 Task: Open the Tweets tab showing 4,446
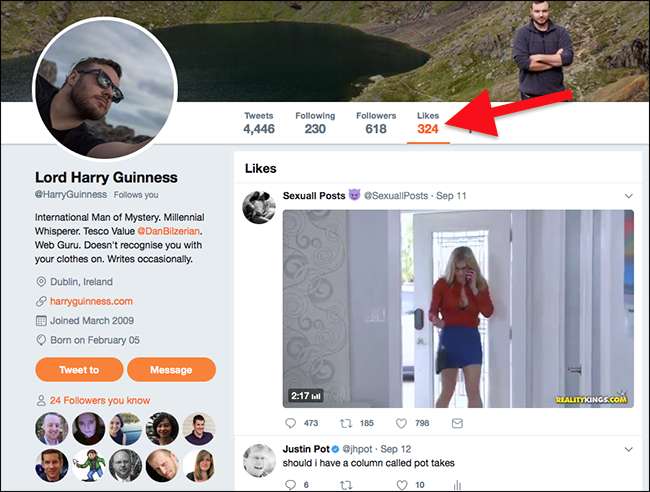pyautogui.click(x=258, y=123)
